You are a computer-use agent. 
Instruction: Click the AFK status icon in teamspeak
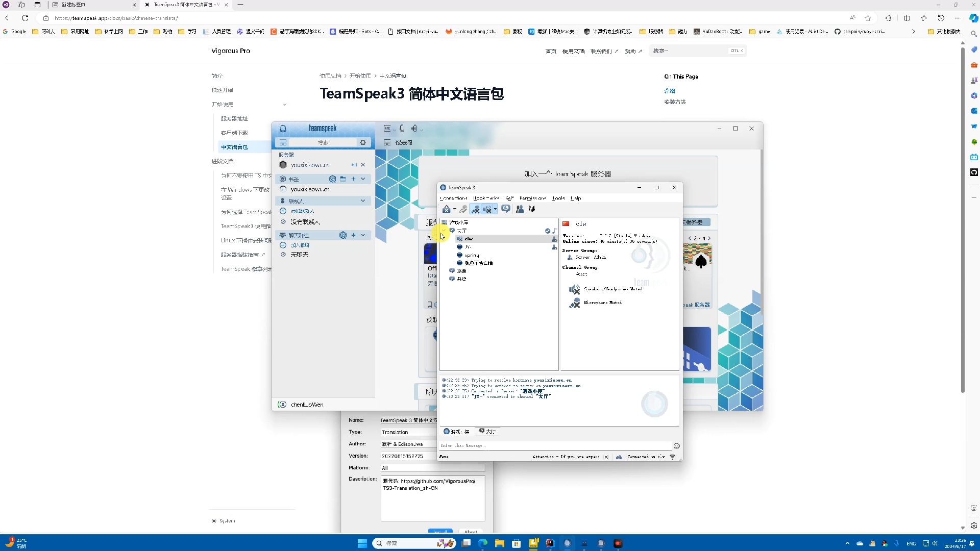tap(387, 129)
